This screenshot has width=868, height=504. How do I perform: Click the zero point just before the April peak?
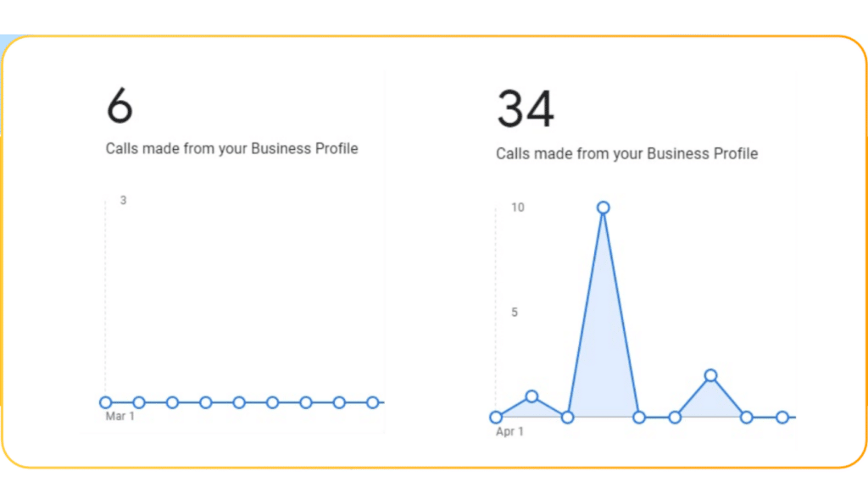pos(567,417)
